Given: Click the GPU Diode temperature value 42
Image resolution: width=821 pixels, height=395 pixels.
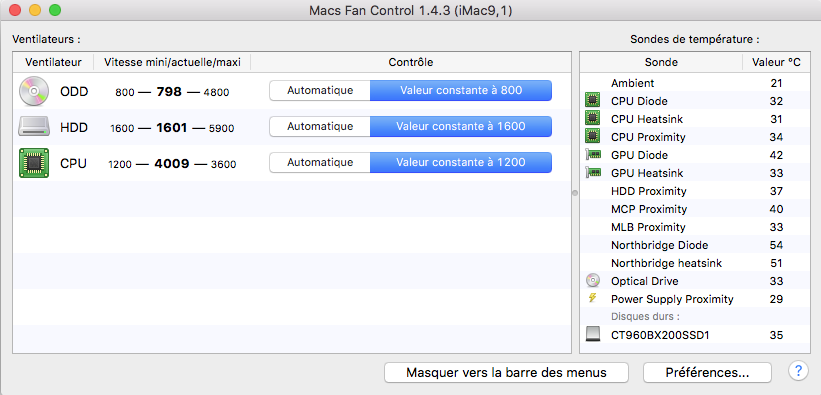Looking at the screenshot, I should click(x=776, y=155).
